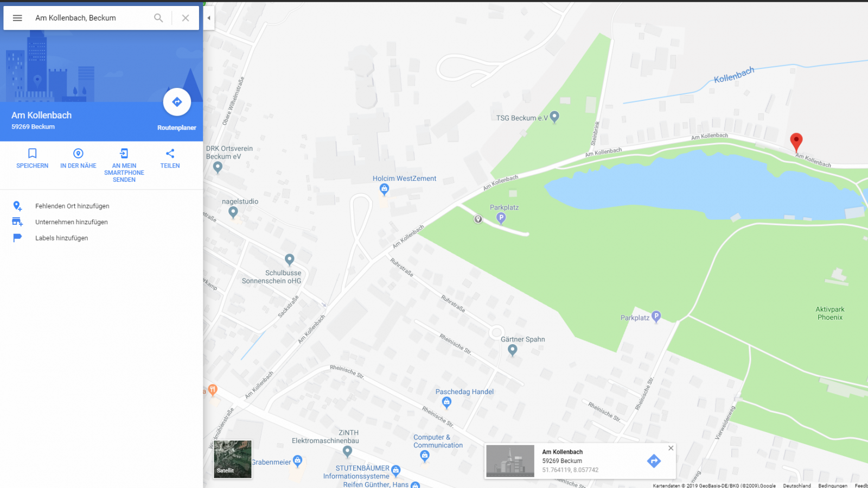
Task: Click directions arrow in info card
Action: pyautogui.click(x=654, y=461)
